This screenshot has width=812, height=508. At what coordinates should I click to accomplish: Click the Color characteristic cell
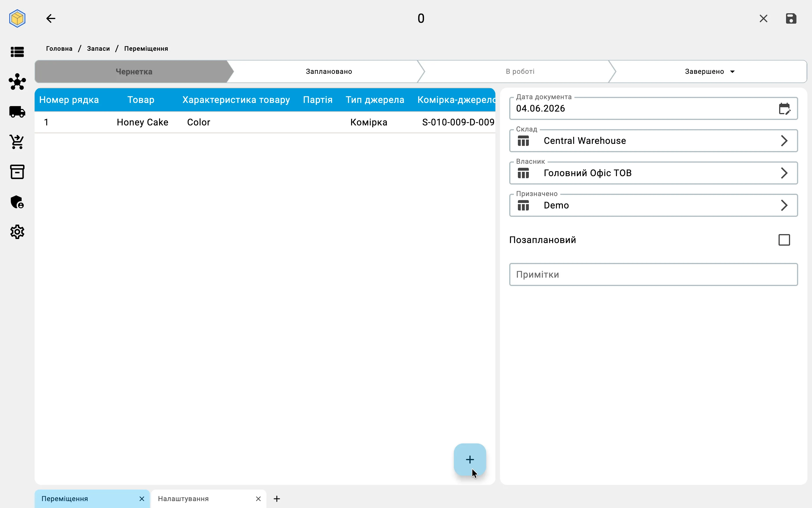pos(198,122)
